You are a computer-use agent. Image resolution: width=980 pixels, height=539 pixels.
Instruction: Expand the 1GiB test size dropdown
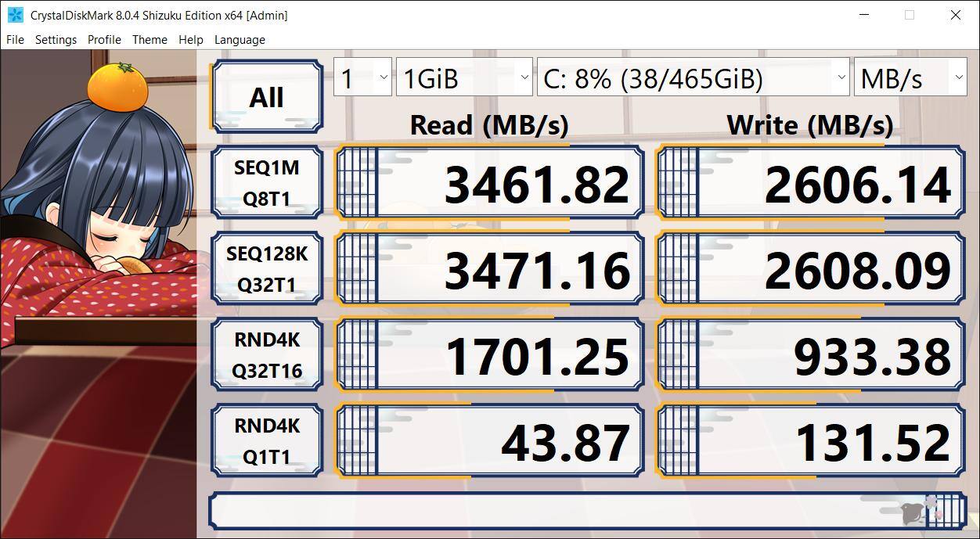pyautogui.click(x=464, y=78)
